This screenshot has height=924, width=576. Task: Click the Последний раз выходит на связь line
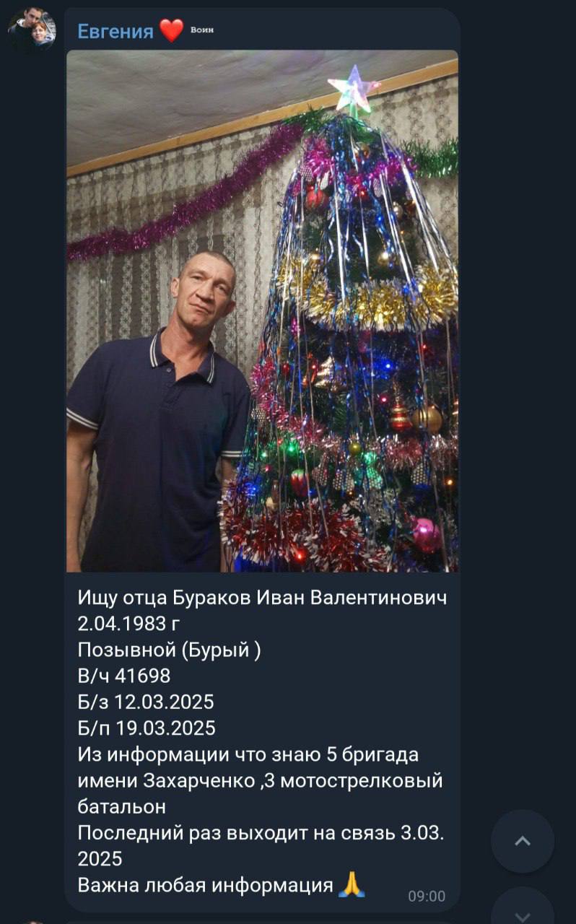pyautogui.click(x=261, y=832)
